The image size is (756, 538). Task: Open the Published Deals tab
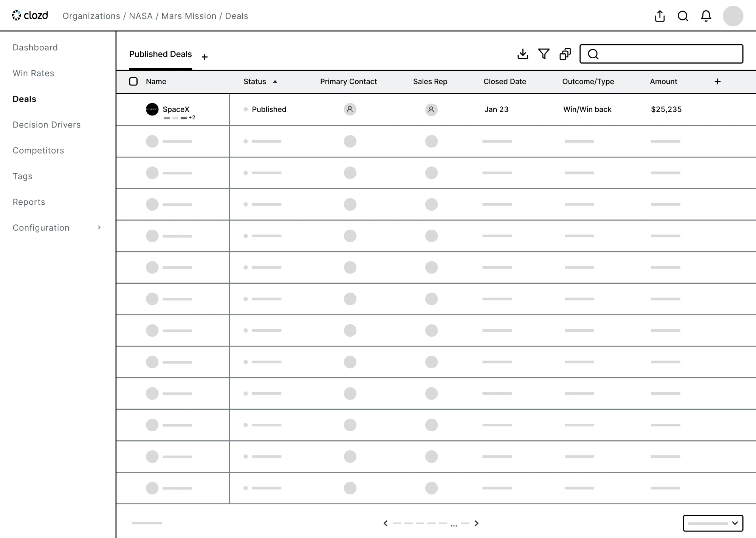160,54
